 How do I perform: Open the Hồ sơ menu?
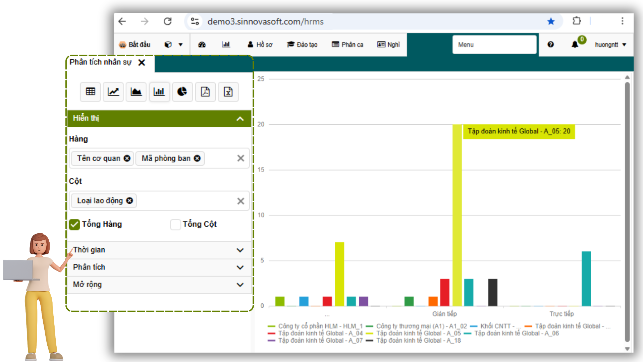point(260,45)
